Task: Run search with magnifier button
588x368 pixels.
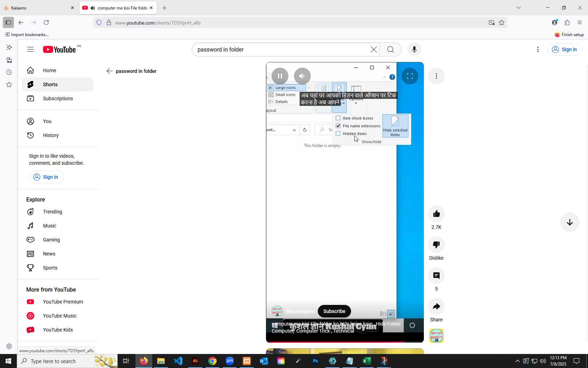Action: click(391, 49)
